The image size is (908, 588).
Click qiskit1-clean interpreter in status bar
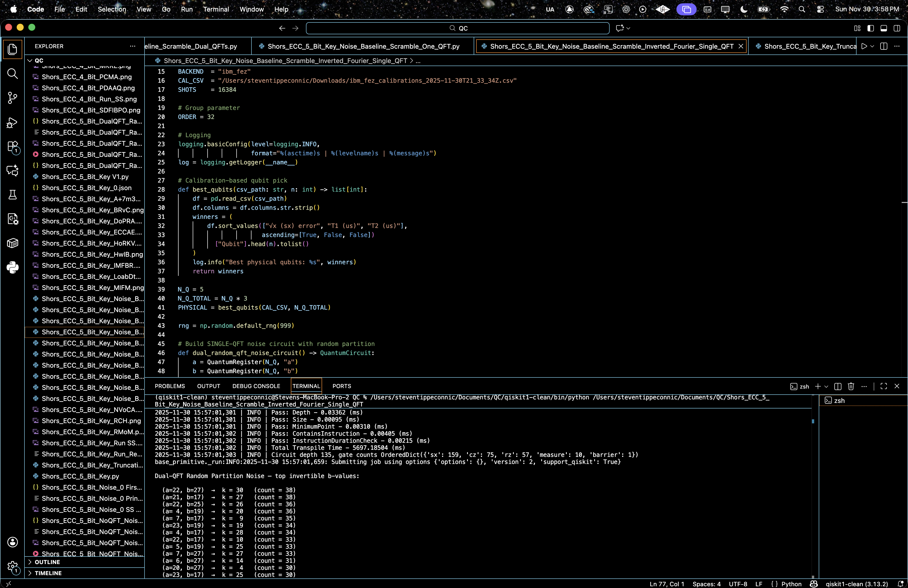(x=857, y=584)
